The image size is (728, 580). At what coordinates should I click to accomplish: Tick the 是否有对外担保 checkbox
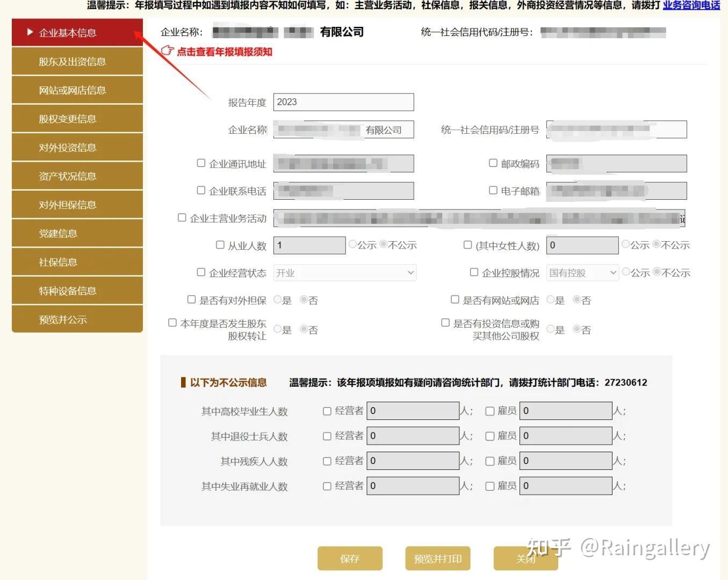192,300
